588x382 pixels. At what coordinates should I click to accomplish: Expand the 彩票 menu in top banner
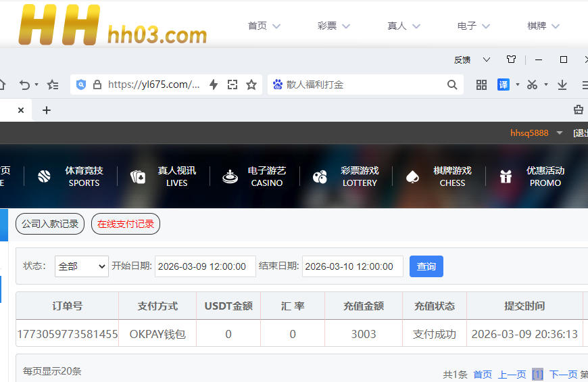point(334,26)
